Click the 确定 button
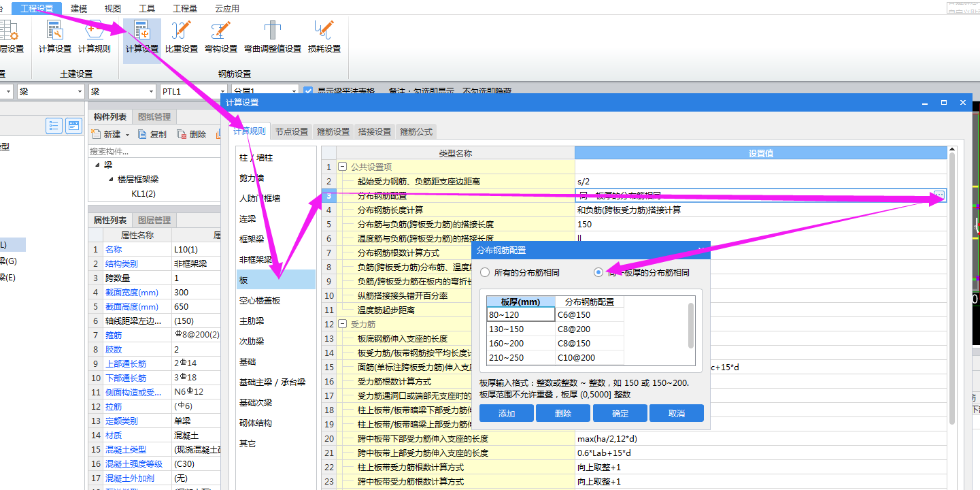980x490 pixels. [620, 413]
